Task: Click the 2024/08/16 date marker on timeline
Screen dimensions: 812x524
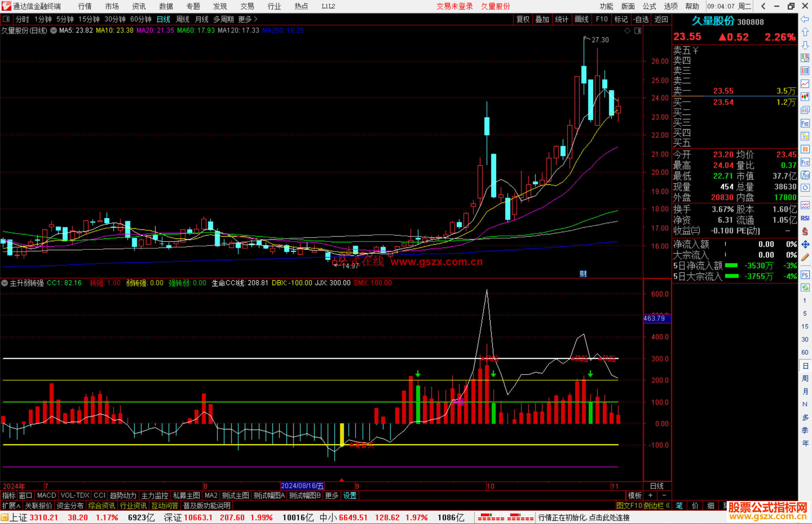Action: pos(303,486)
